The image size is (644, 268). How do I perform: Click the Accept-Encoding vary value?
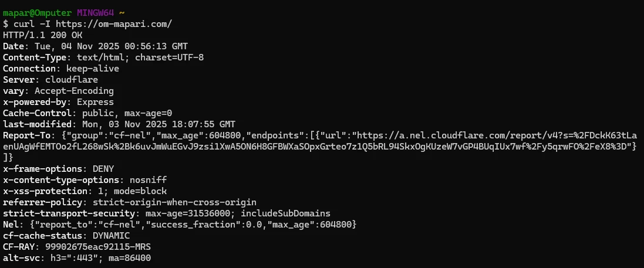pyautogui.click(x=75, y=91)
